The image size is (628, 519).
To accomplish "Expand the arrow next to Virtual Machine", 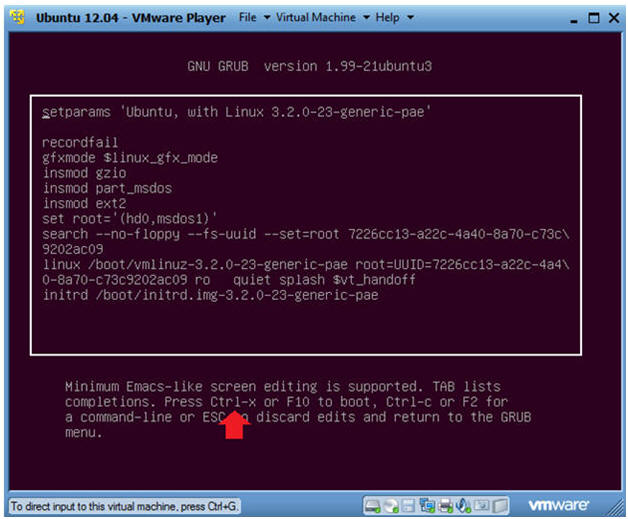I will 366,18.
